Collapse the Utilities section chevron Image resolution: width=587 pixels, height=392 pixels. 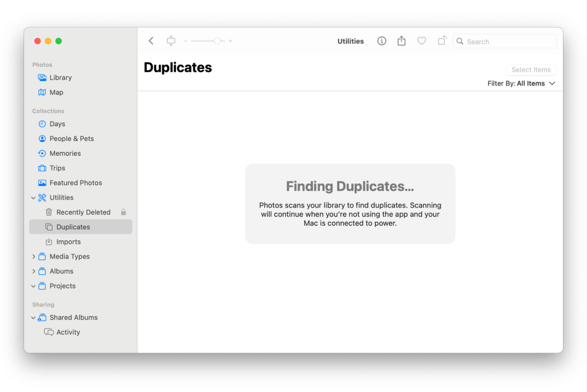pyautogui.click(x=33, y=198)
